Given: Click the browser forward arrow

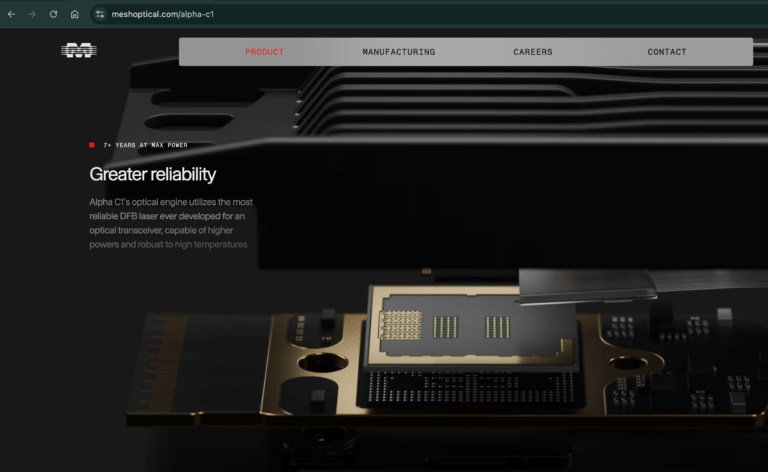Looking at the screenshot, I should [32, 14].
